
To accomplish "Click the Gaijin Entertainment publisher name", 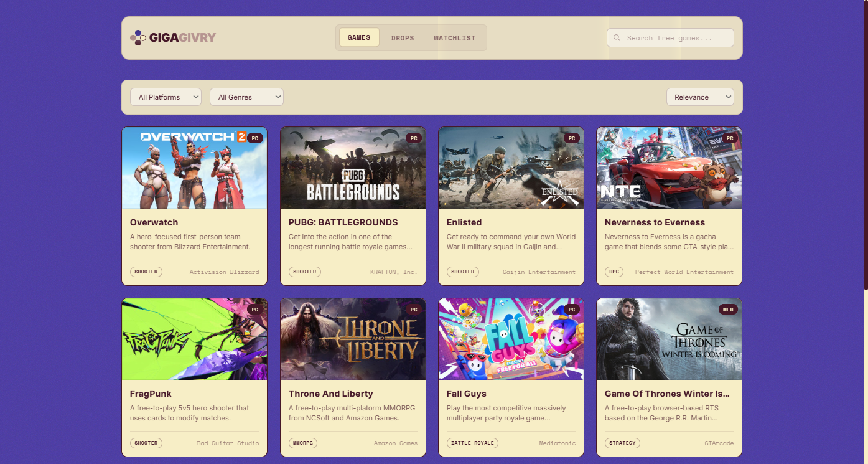I will 539,272.
